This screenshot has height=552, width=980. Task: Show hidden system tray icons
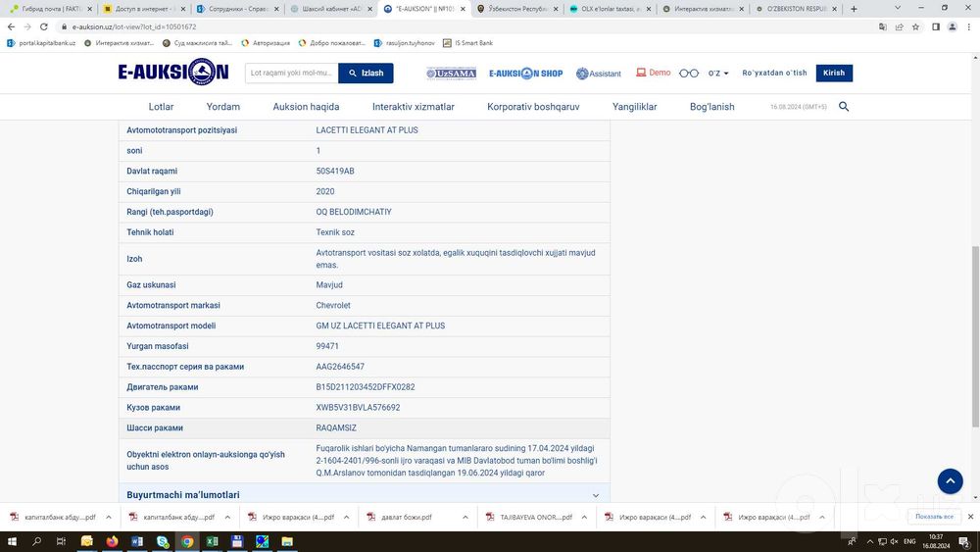click(x=869, y=541)
